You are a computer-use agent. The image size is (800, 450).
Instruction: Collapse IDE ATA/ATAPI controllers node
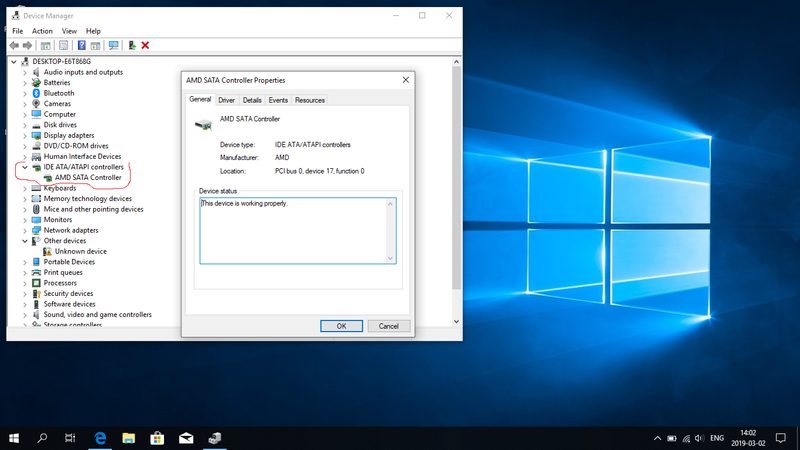coord(24,167)
